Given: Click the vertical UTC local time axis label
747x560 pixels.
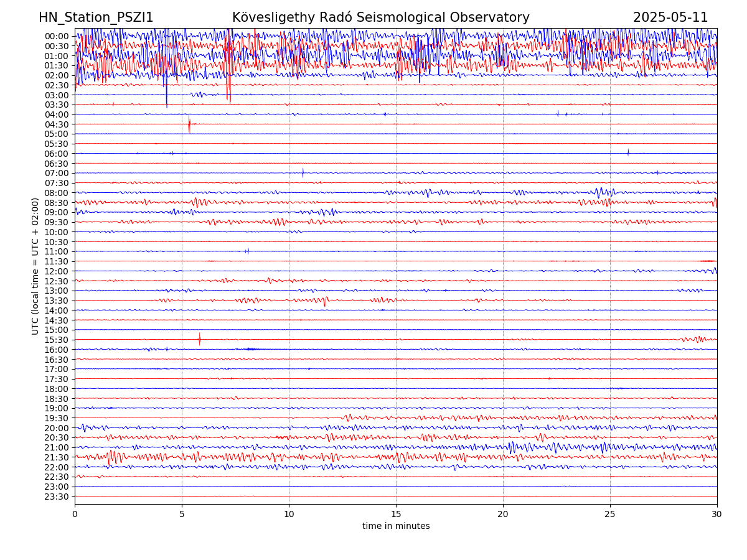Looking at the screenshot, I should click(35, 266).
